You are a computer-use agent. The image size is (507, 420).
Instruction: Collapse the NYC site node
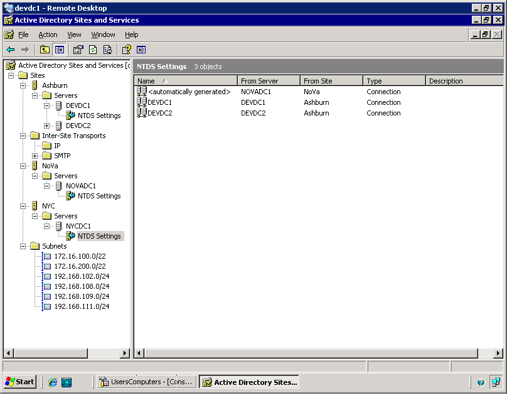(23, 206)
